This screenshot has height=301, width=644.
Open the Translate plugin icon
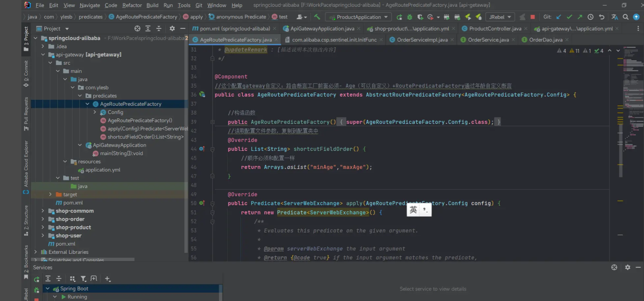click(615, 17)
